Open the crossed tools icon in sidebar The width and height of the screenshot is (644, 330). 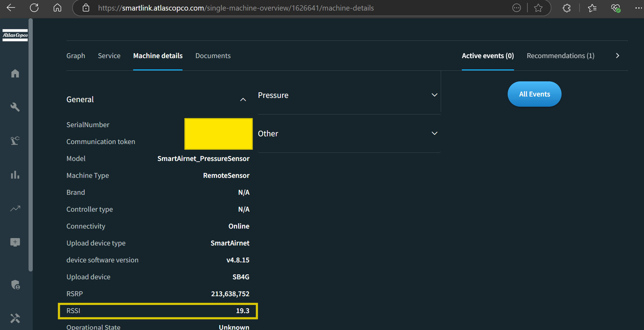click(15, 318)
